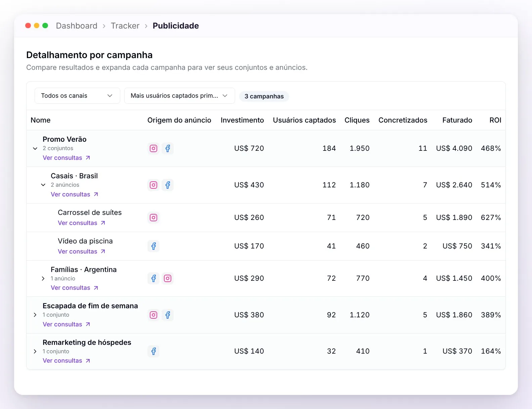Click Instagram icon in Famílias · Argentina row
Screen dimensions: 532x409
point(168,278)
